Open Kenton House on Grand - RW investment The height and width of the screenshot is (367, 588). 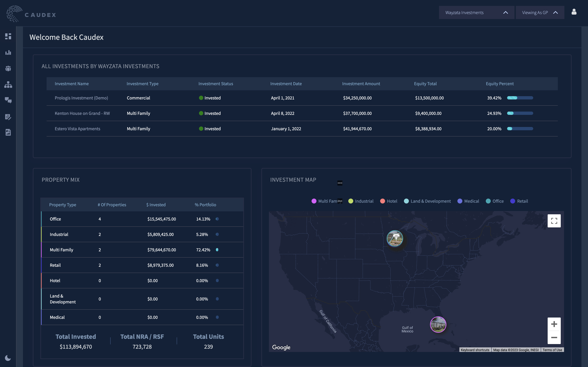click(x=82, y=113)
